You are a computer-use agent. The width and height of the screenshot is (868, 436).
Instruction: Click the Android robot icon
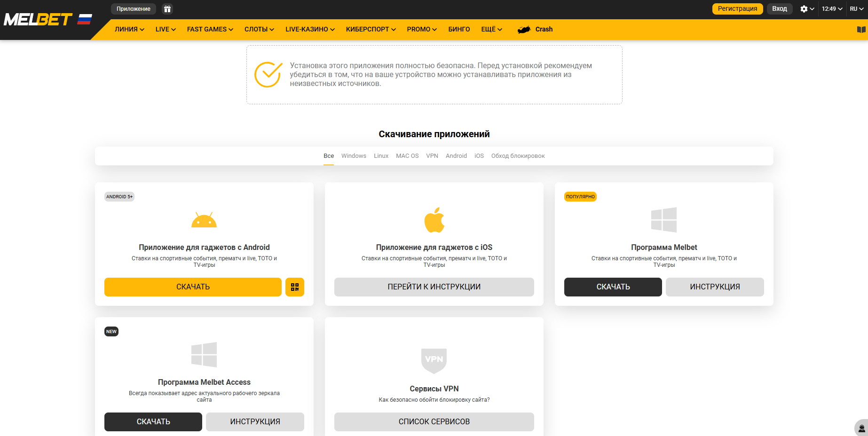204,219
